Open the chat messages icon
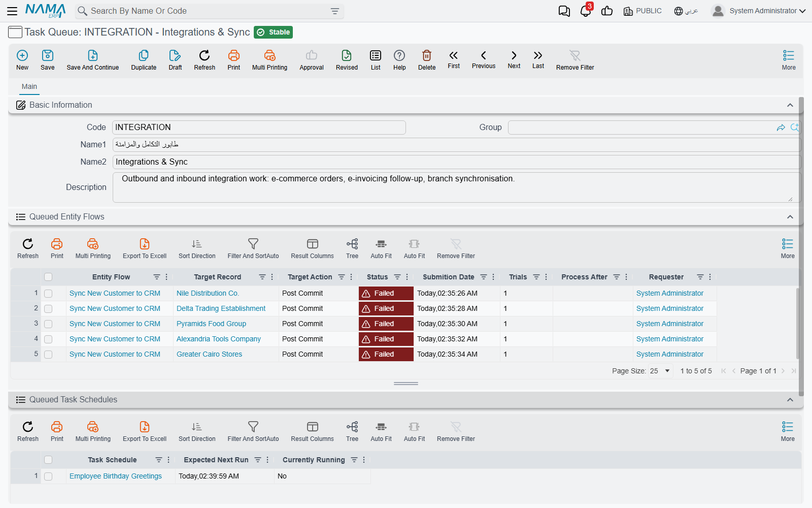The image size is (812, 508). (x=564, y=11)
